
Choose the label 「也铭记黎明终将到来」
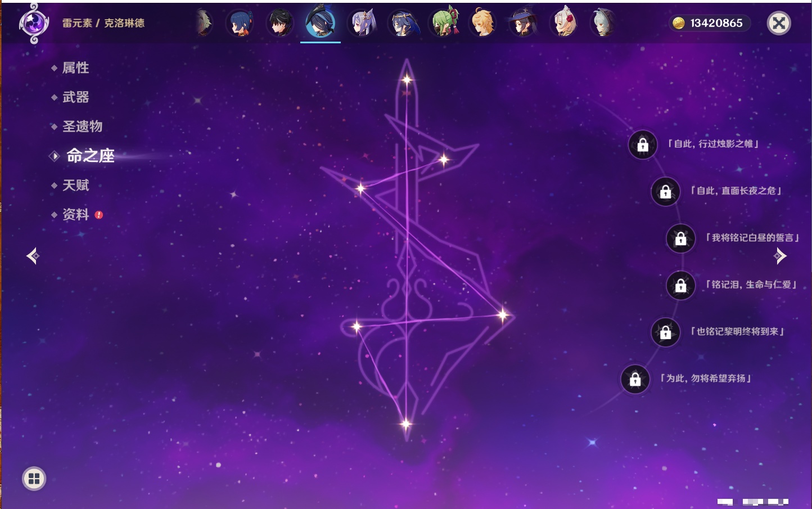[737, 332]
